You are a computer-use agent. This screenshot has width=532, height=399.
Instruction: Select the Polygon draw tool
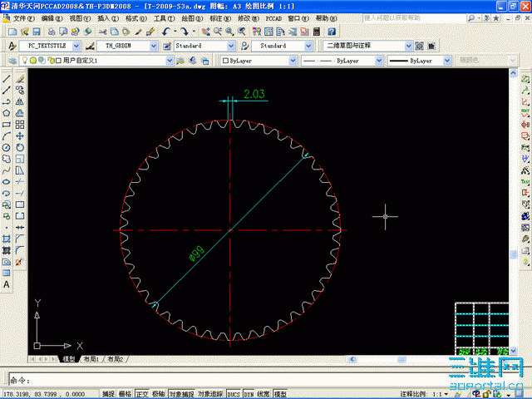click(7, 113)
